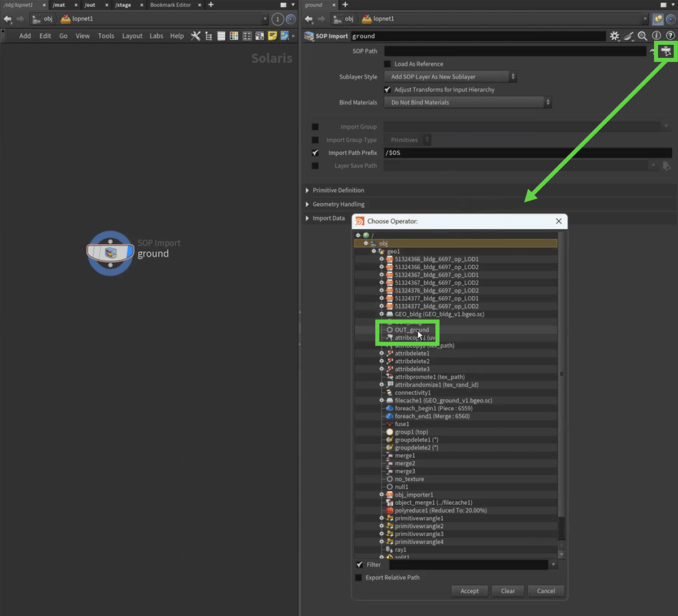Enable the Export Relative Path checkbox
This screenshot has height=616, width=678.
coord(358,578)
